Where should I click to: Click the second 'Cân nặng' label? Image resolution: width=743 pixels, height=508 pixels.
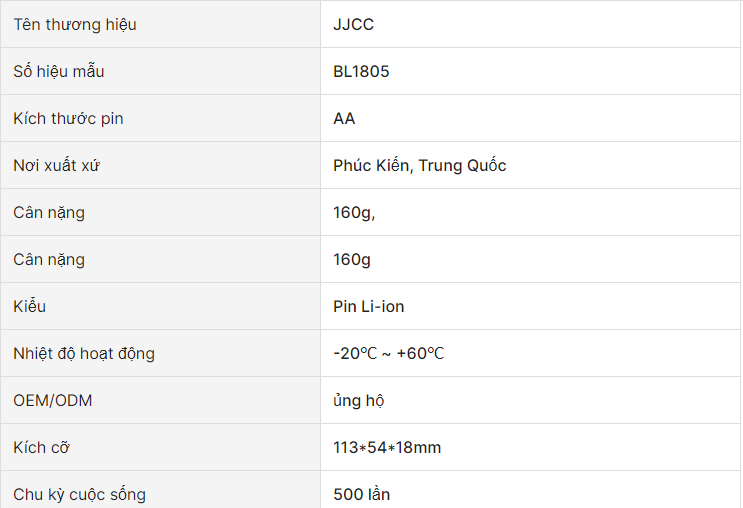(49, 259)
